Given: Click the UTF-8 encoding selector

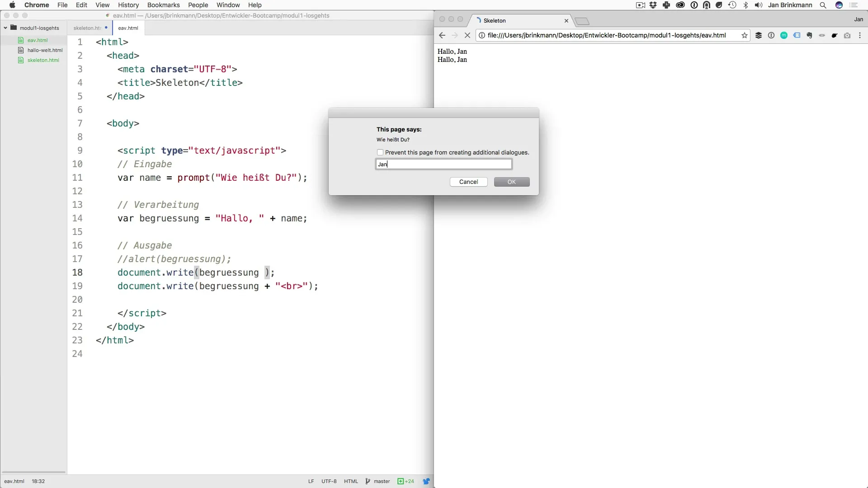Looking at the screenshot, I should tap(329, 481).
